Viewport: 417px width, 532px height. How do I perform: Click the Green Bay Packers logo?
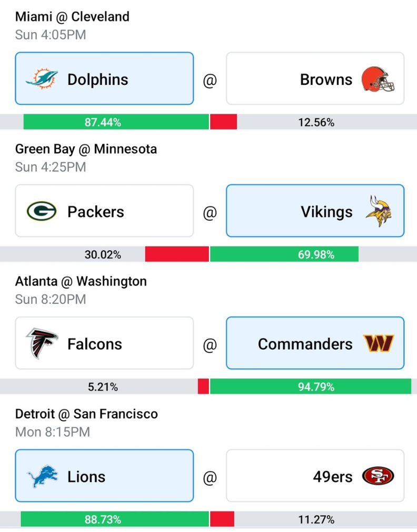tap(42, 211)
